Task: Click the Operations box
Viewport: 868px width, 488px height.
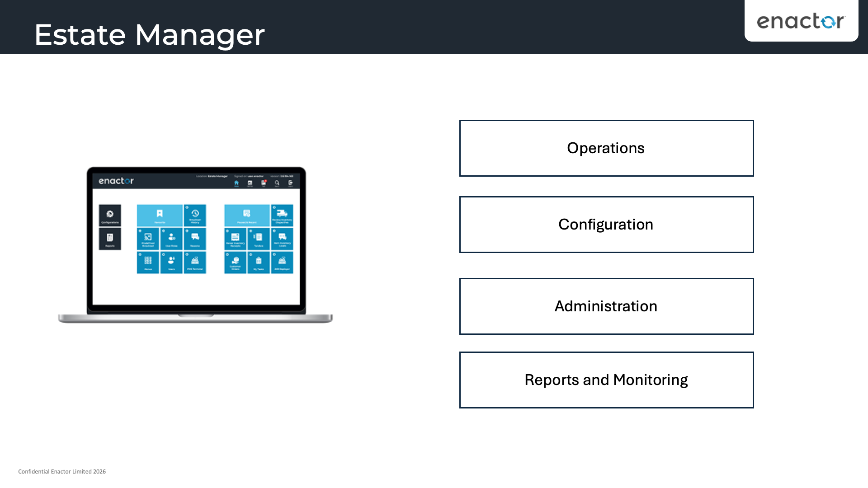Action: tap(606, 148)
